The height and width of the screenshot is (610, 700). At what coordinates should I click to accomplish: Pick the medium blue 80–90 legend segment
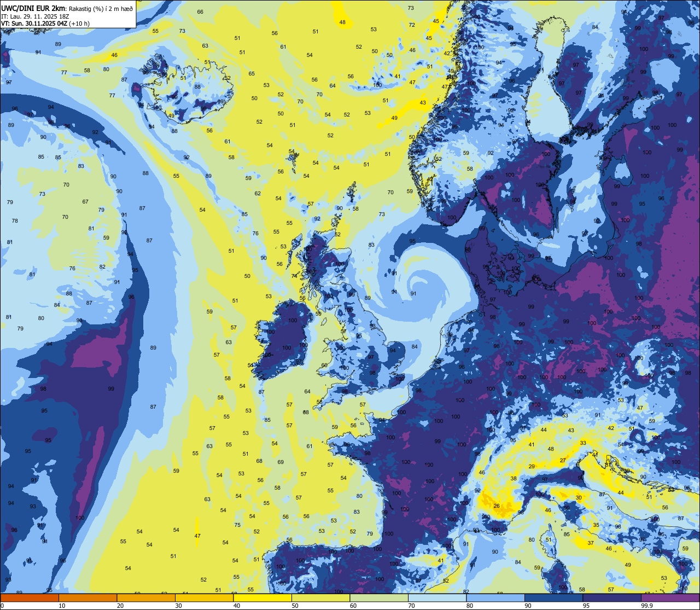(x=495, y=597)
